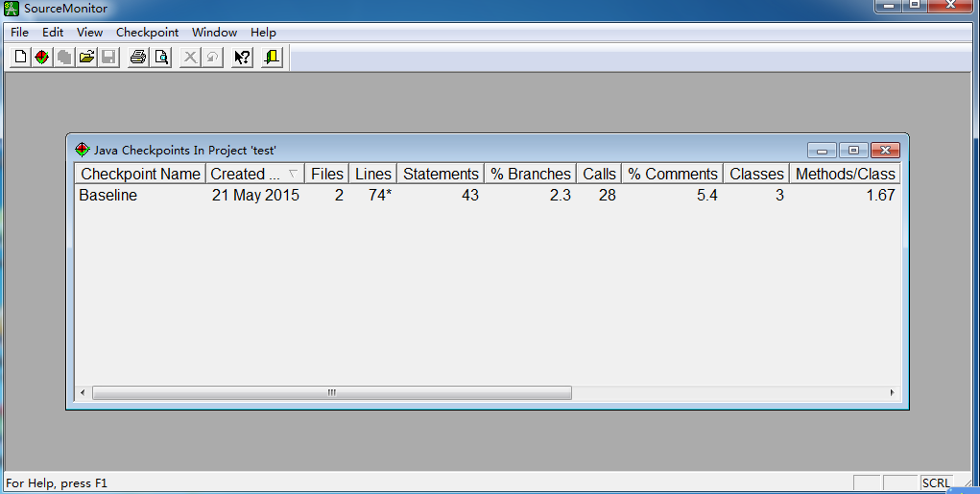Screen dimensions: 980x494
Task: Open the Help menu
Action: 263,33
